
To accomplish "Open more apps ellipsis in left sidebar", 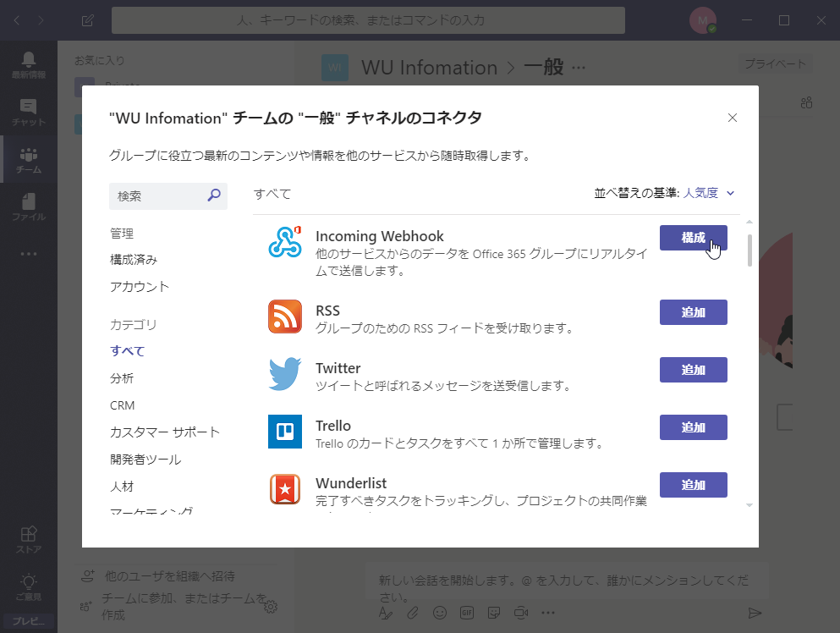I will tap(29, 254).
